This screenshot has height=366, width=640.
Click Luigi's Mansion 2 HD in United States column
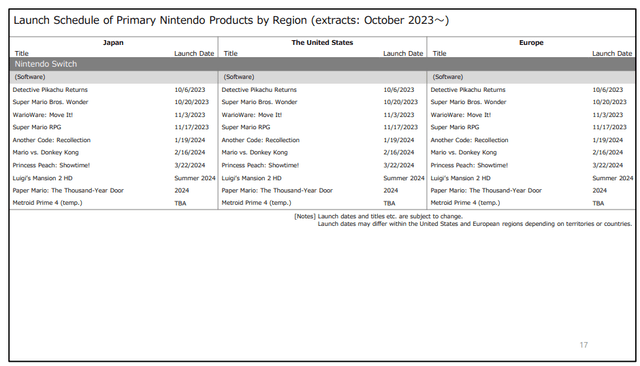[x=251, y=178]
